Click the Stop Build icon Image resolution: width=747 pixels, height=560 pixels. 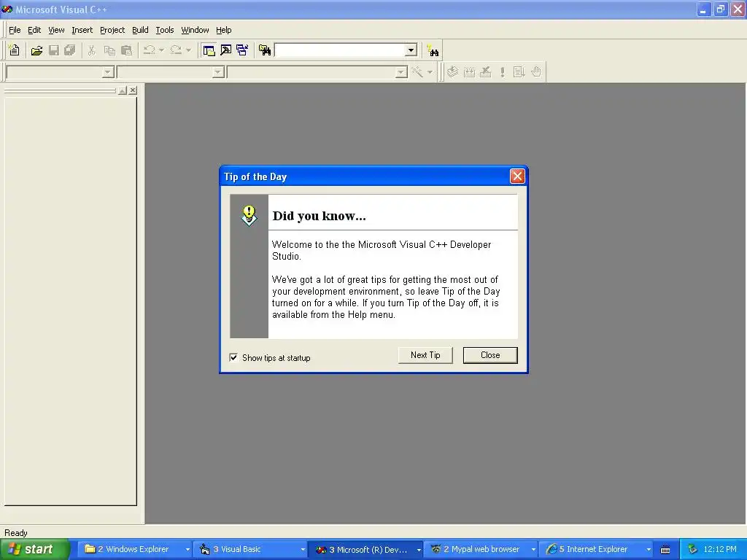(485, 72)
